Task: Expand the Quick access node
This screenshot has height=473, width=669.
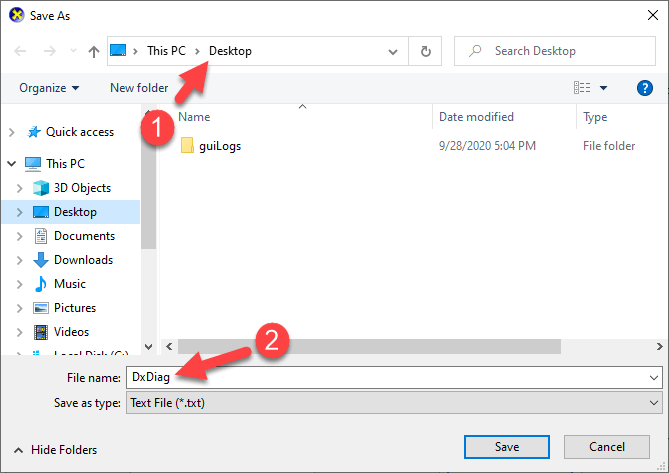Action: pos(12,132)
